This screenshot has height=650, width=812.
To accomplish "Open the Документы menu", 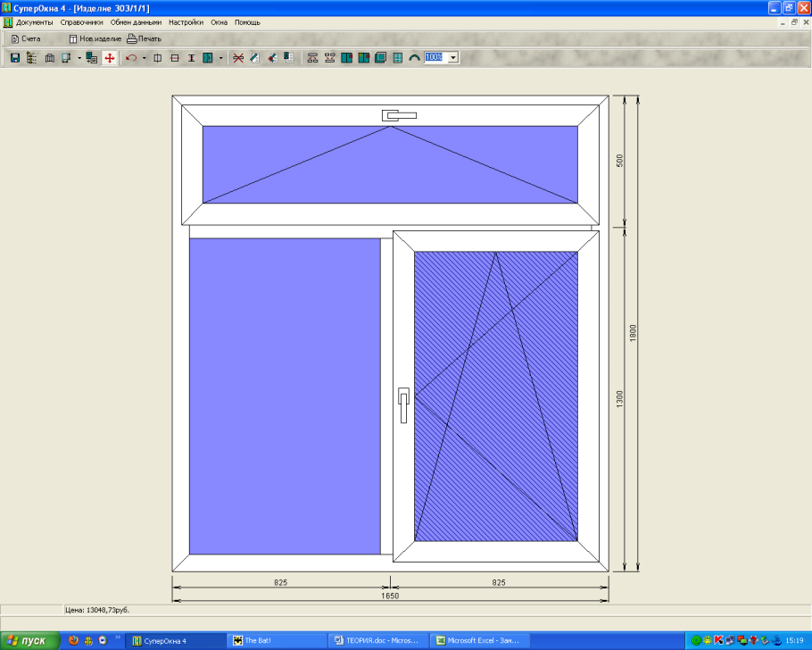I will pyautogui.click(x=34, y=21).
